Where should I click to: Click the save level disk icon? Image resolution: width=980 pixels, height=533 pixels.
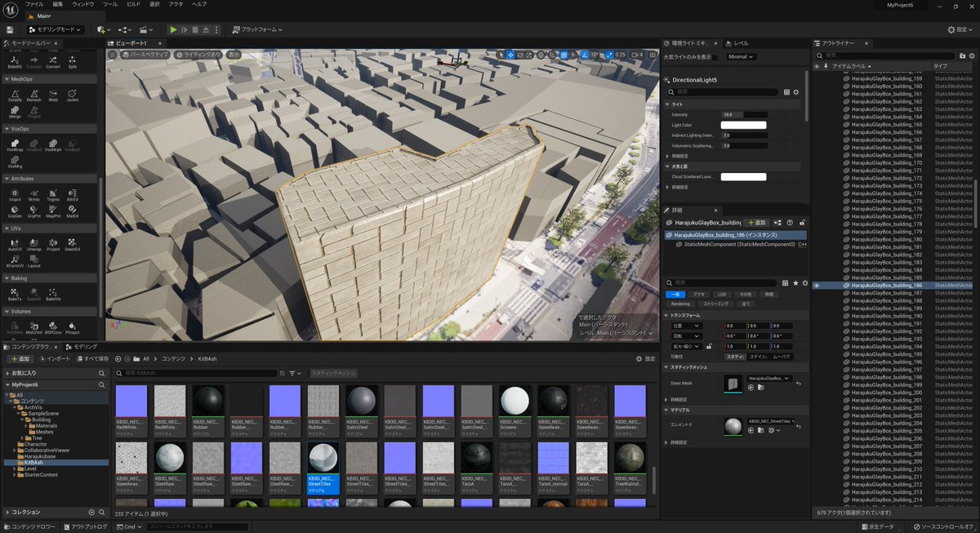[x=9, y=29]
